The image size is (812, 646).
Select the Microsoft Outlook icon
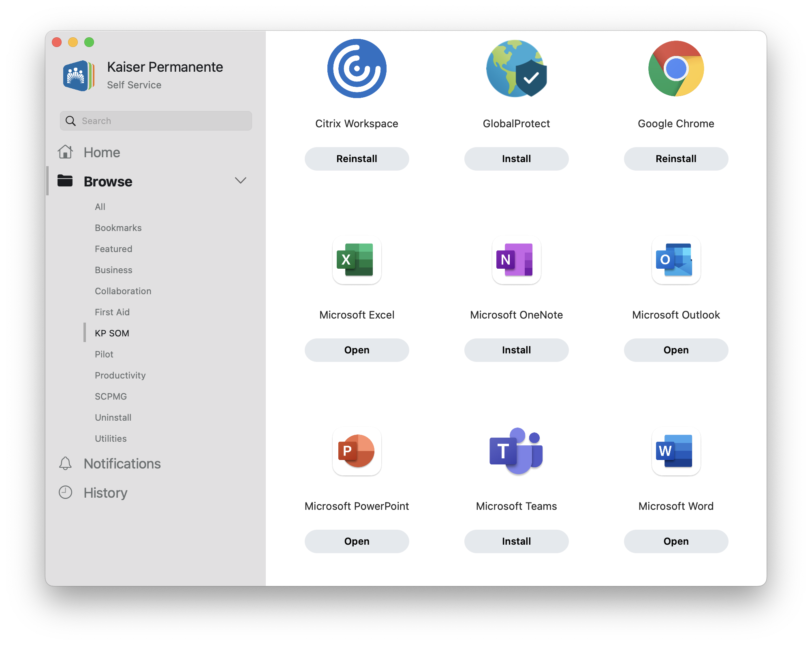[676, 260]
